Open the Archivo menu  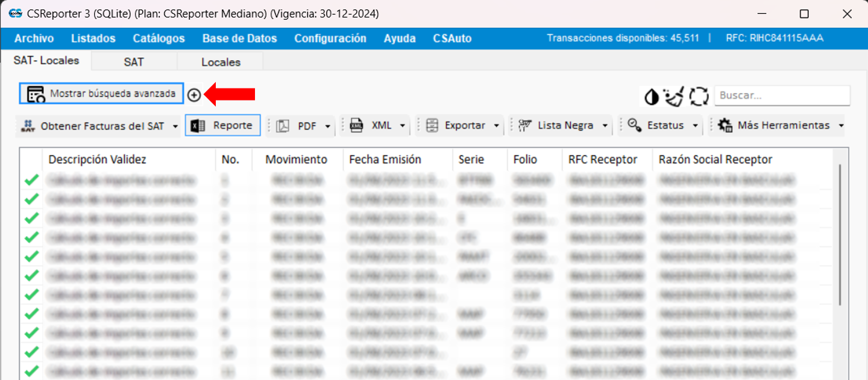[34, 38]
